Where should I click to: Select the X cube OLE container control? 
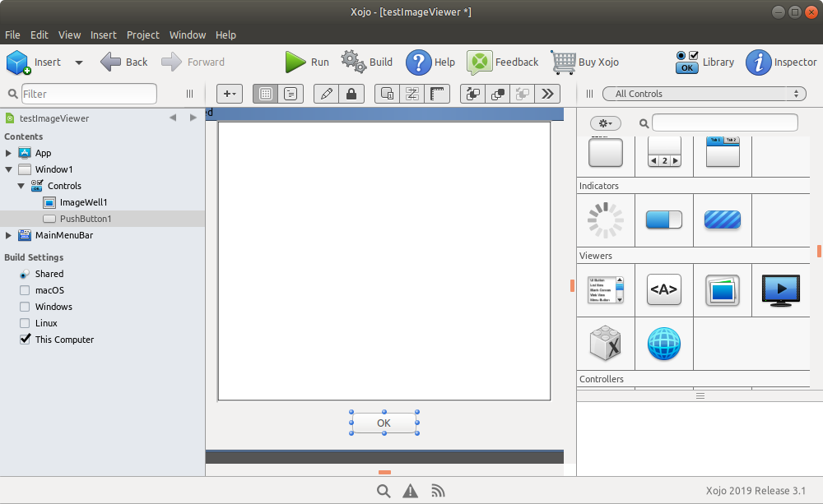coord(605,344)
